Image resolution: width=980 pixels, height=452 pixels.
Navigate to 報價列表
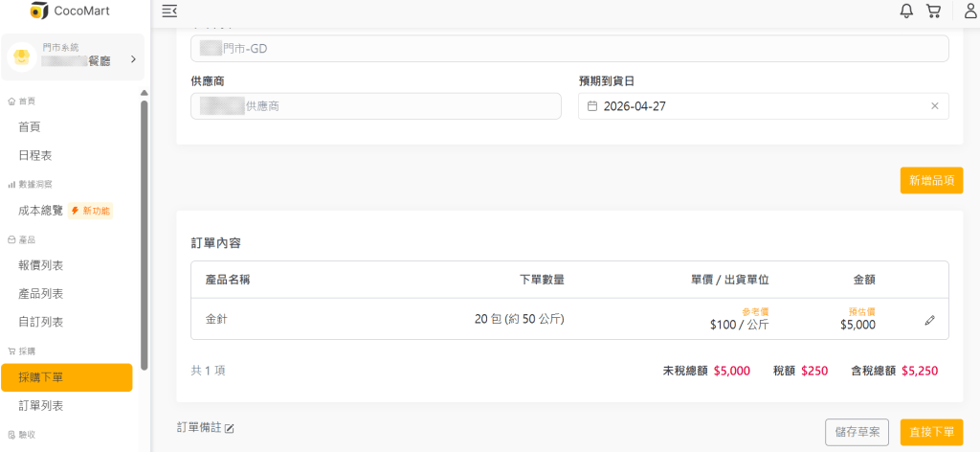[x=41, y=265]
